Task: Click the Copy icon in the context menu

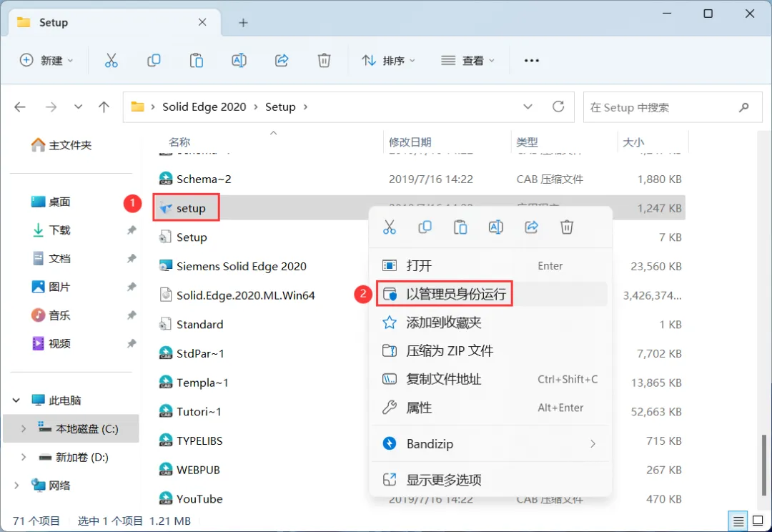Action: pos(425,227)
